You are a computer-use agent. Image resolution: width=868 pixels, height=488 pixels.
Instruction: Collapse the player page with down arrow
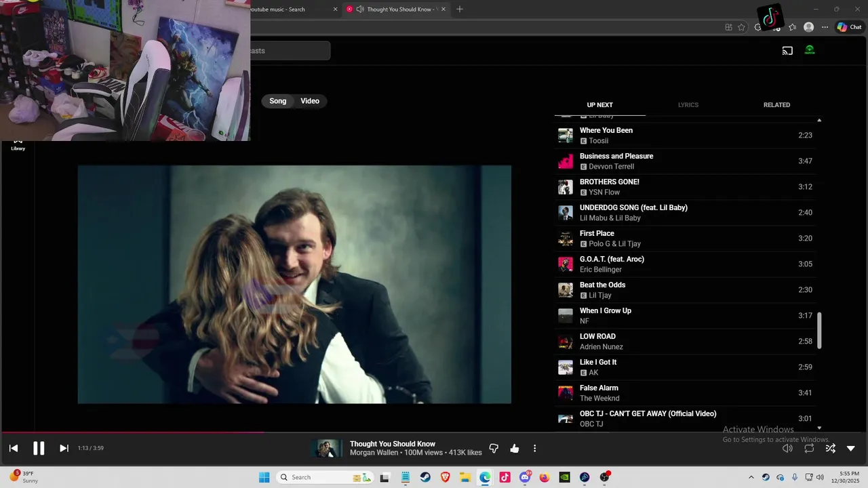(851, 448)
